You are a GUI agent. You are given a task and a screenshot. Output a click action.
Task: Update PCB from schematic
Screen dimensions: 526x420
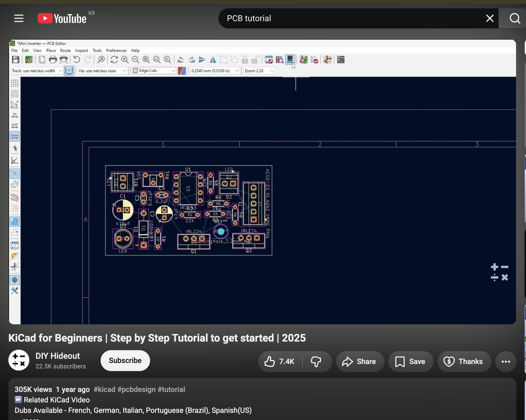pyautogui.click(x=303, y=60)
